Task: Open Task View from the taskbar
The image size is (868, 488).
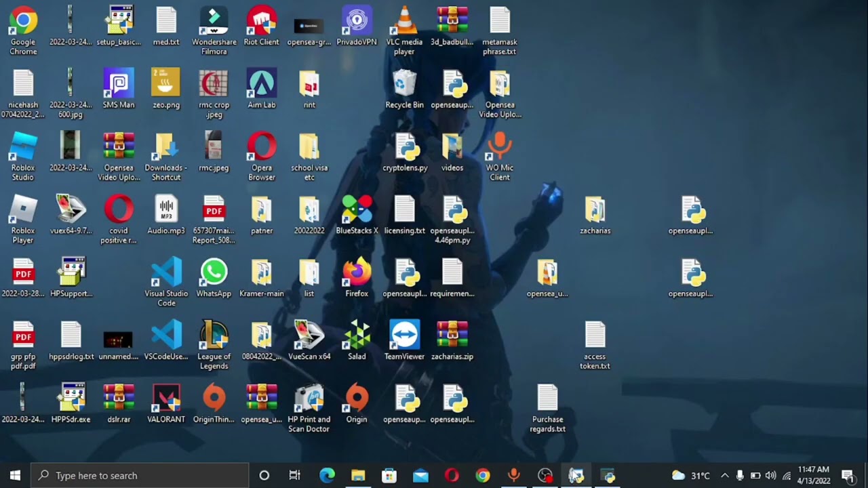Action: (295, 475)
